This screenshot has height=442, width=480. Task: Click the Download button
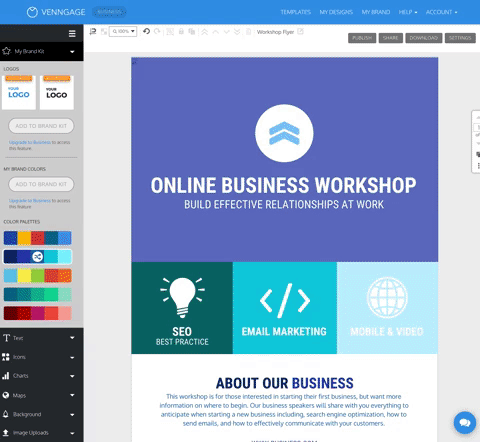pyautogui.click(x=424, y=38)
